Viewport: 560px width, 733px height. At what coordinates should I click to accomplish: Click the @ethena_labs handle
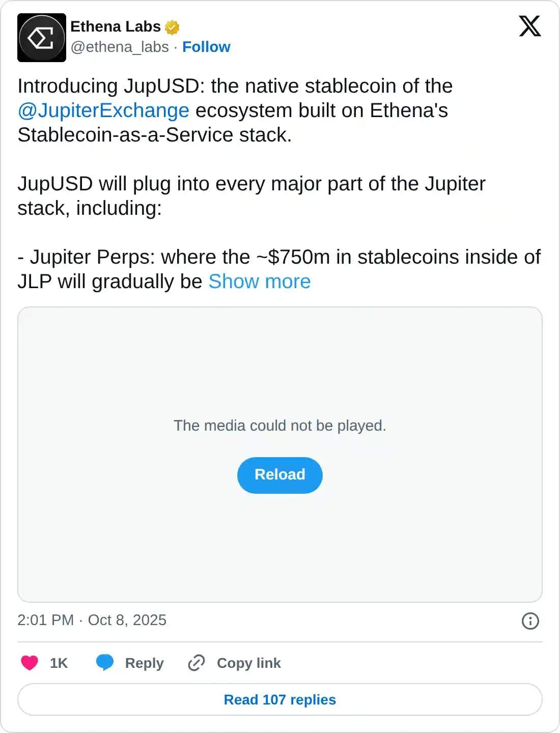tap(120, 47)
